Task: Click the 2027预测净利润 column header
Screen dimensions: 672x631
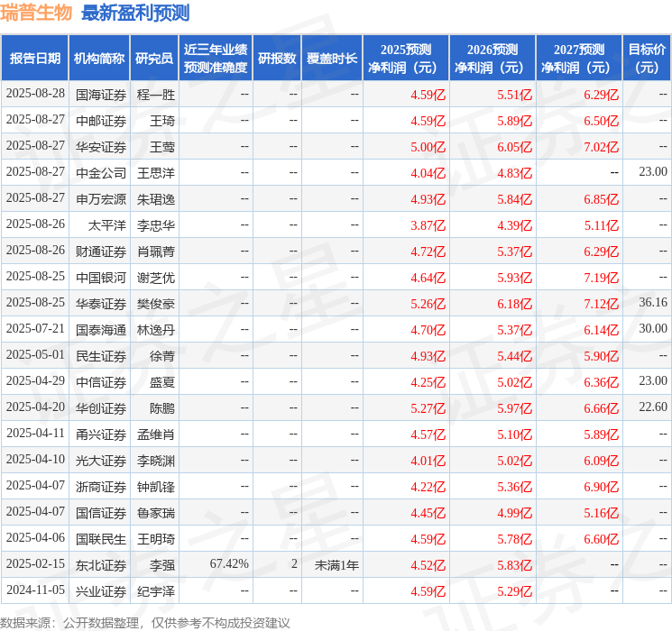Action: tap(579, 59)
